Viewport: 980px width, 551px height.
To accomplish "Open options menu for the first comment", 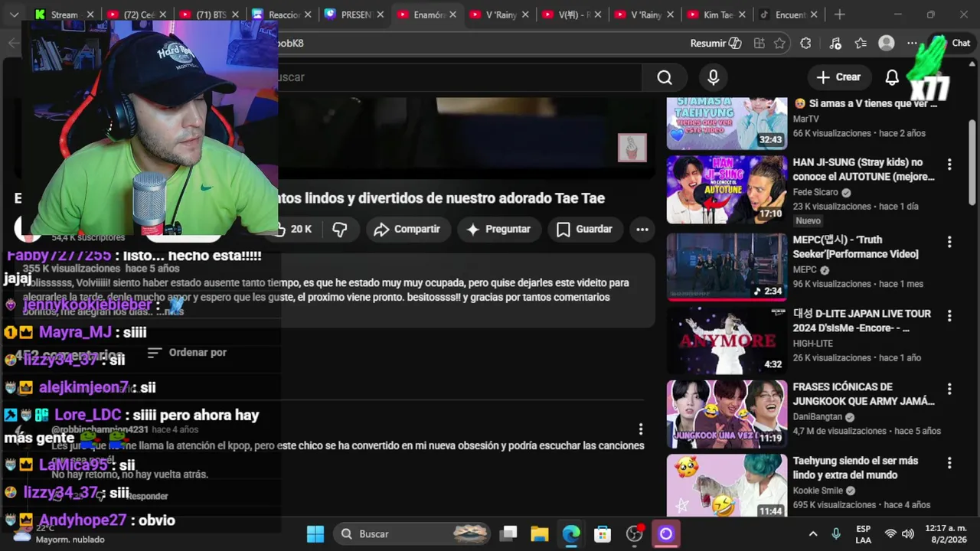I will tap(641, 429).
